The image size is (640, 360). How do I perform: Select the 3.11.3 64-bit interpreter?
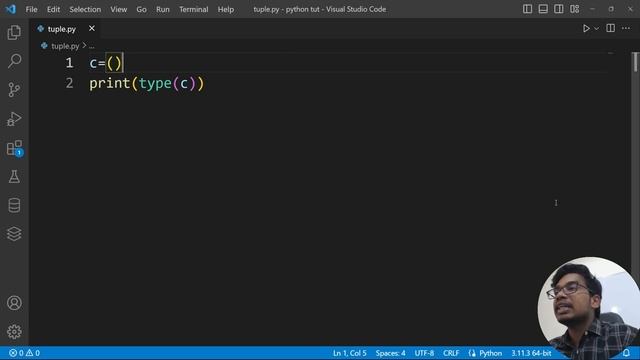click(x=531, y=353)
